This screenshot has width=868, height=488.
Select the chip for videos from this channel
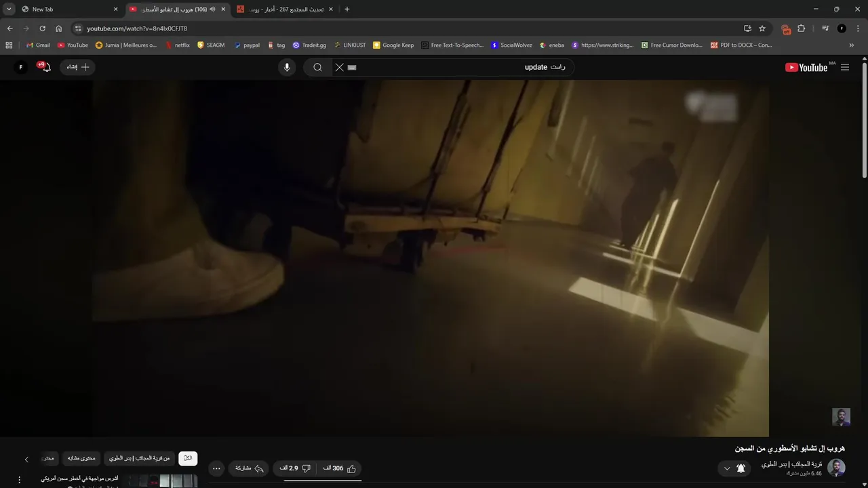[140, 458]
